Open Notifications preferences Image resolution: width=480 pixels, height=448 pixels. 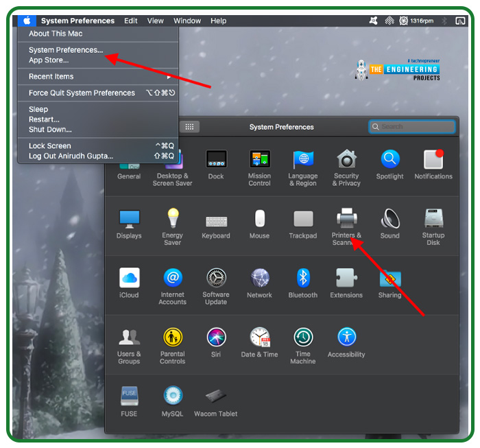pos(433,165)
